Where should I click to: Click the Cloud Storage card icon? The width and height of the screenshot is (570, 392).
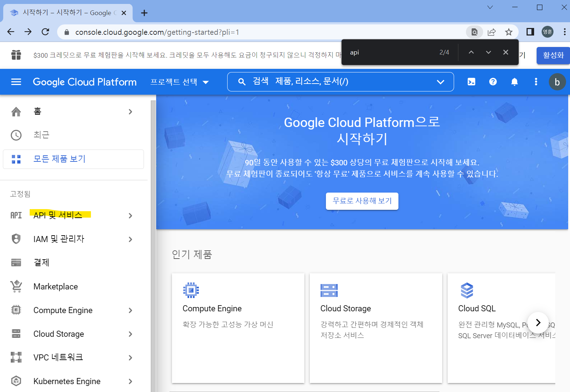point(329,291)
